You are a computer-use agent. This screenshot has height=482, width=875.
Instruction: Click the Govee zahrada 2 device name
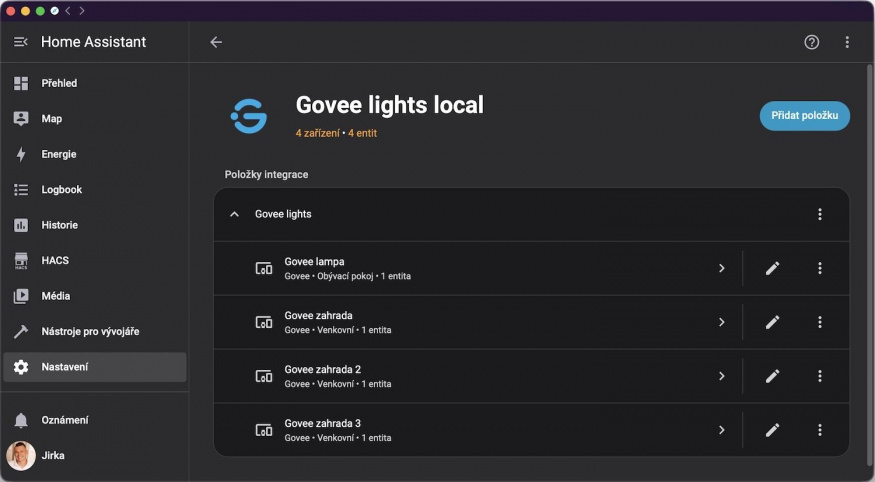323,369
